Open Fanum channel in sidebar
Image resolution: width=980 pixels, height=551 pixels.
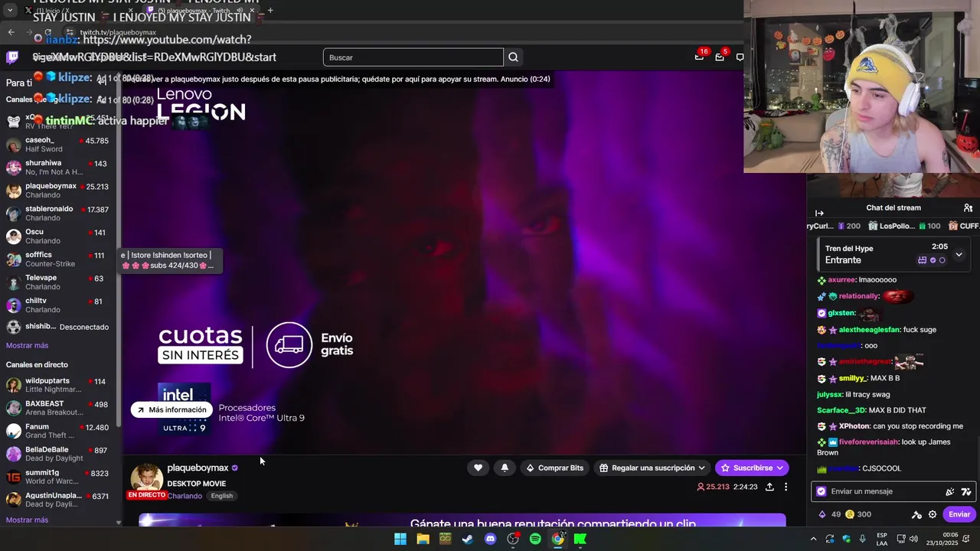click(58, 431)
